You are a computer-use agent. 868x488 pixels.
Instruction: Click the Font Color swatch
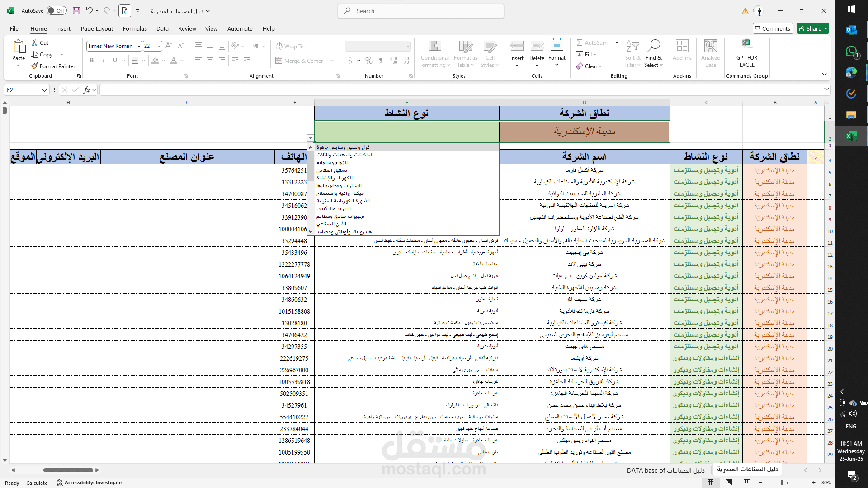[174, 60]
